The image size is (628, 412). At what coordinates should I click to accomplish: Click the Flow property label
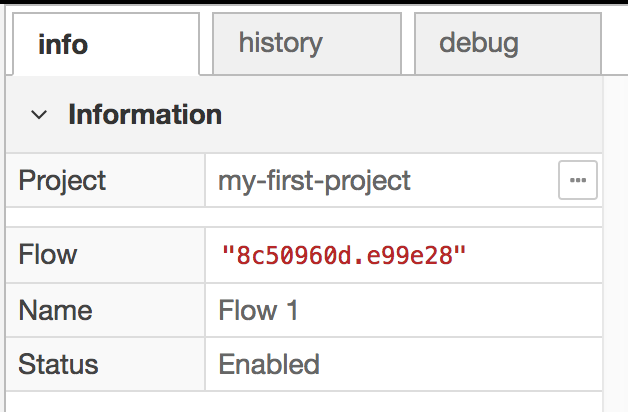pyautogui.click(x=48, y=254)
